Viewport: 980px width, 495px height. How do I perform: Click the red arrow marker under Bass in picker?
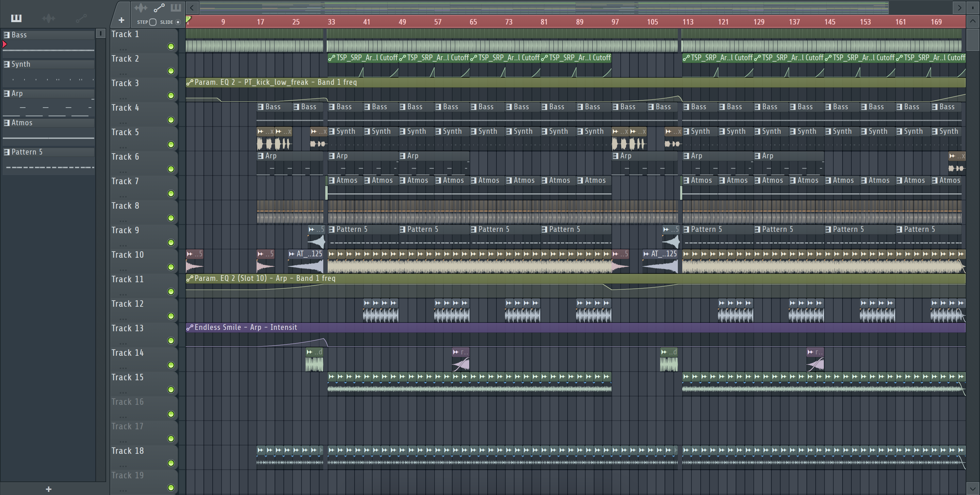pyautogui.click(x=4, y=45)
